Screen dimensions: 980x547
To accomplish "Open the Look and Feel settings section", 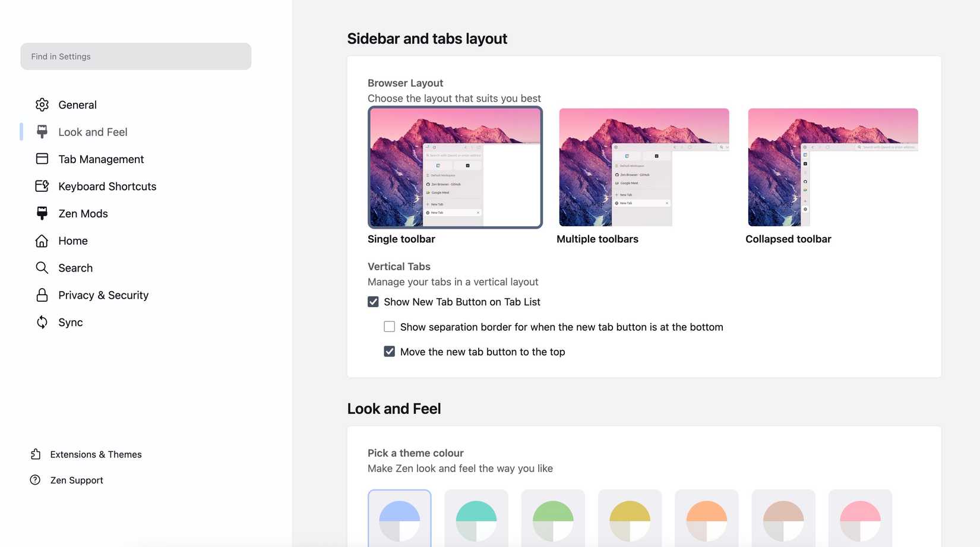I will (x=93, y=132).
